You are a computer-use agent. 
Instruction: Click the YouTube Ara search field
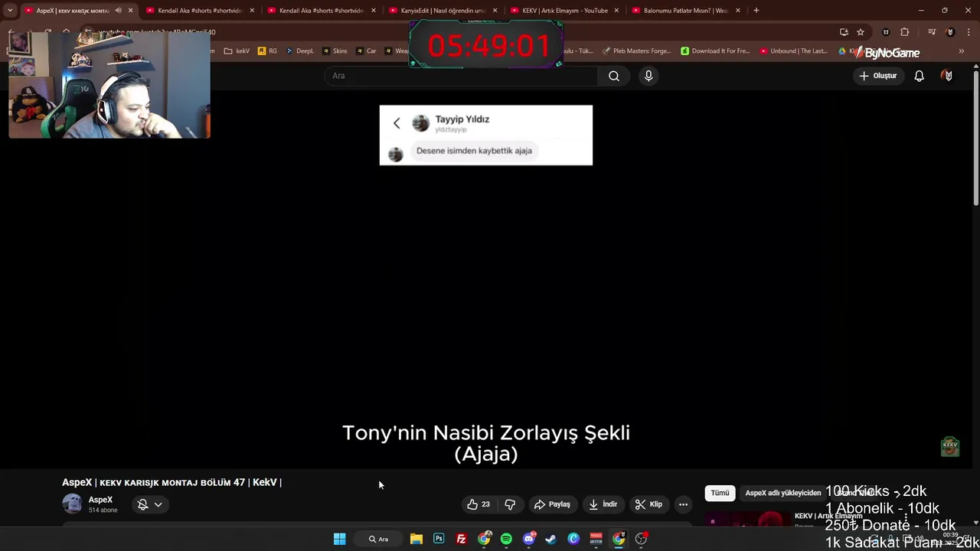coord(461,76)
